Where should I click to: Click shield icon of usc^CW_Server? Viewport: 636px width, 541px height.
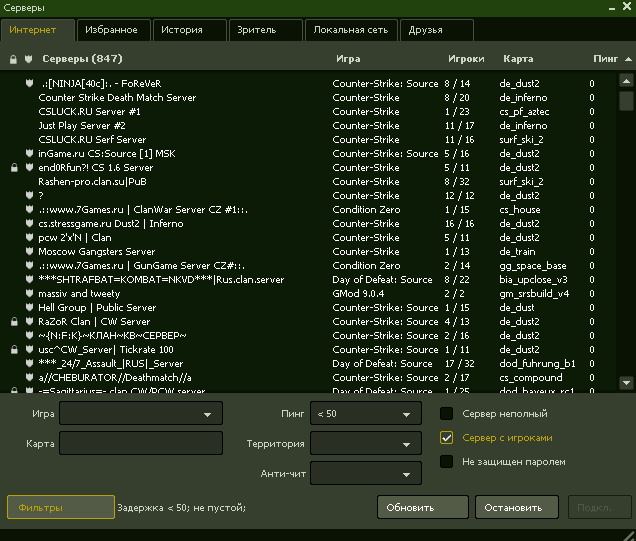coord(29,349)
